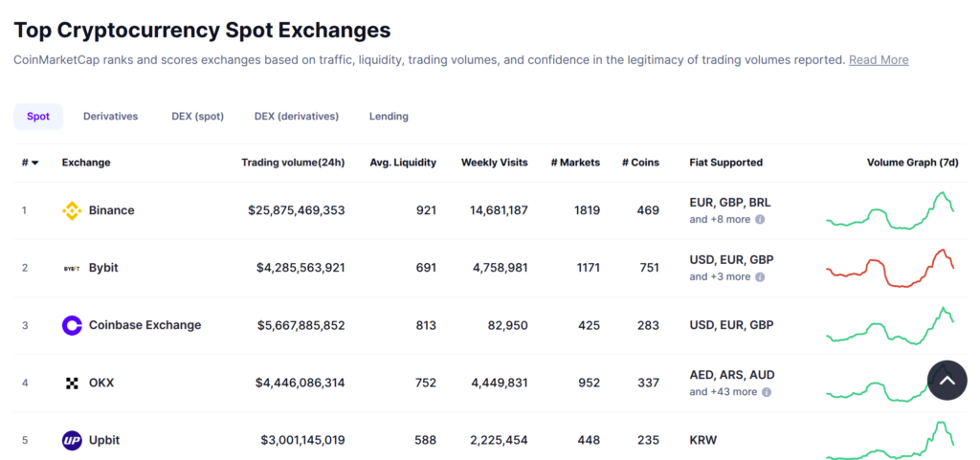The height and width of the screenshot is (460, 980).
Task: Click 'and +8 more' fiat text
Action: point(720,220)
